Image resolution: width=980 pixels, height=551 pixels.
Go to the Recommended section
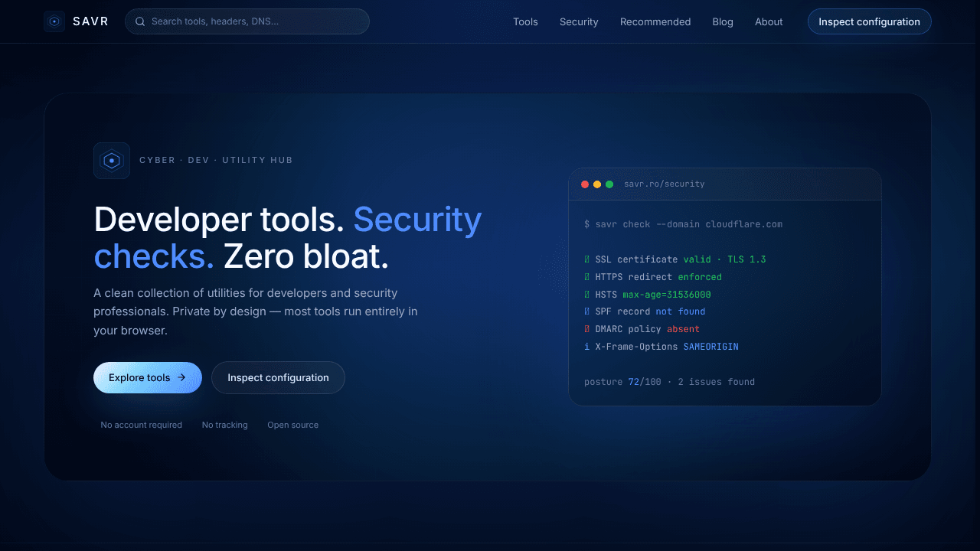pos(655,21)
